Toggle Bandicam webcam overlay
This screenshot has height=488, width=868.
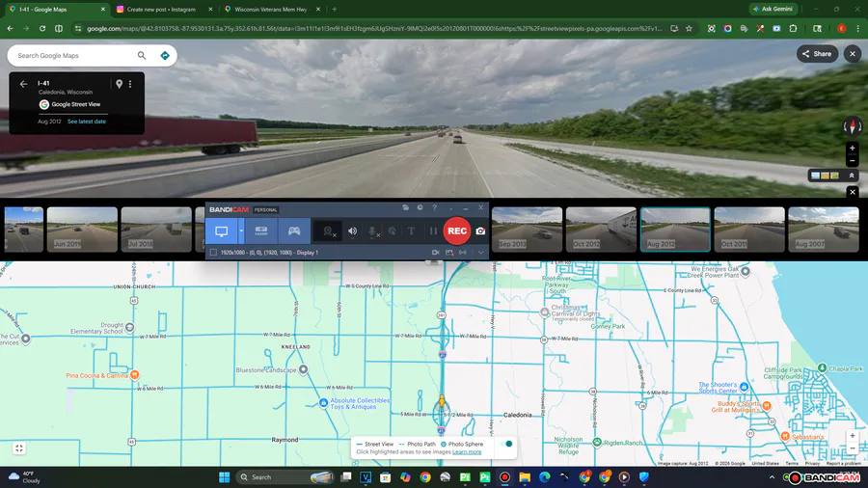pos(329,231)
